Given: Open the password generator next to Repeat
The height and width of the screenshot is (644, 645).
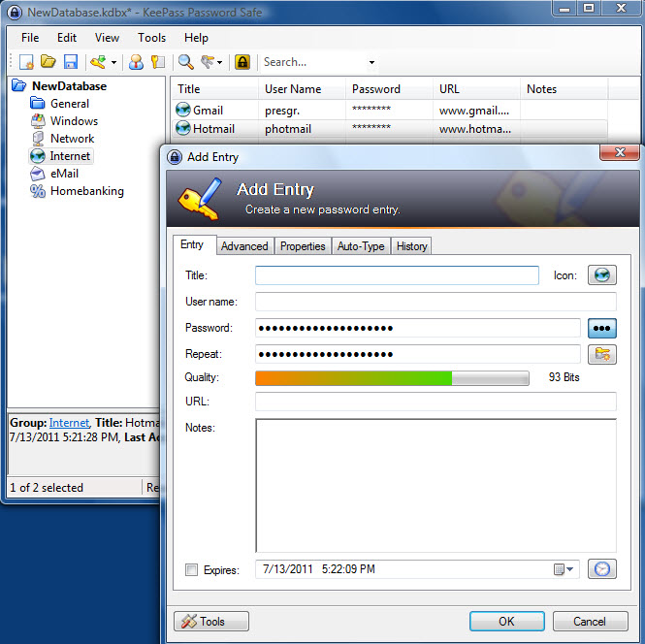Looking at the screenshot, I should pyautogui.click(x=601, y=354).
